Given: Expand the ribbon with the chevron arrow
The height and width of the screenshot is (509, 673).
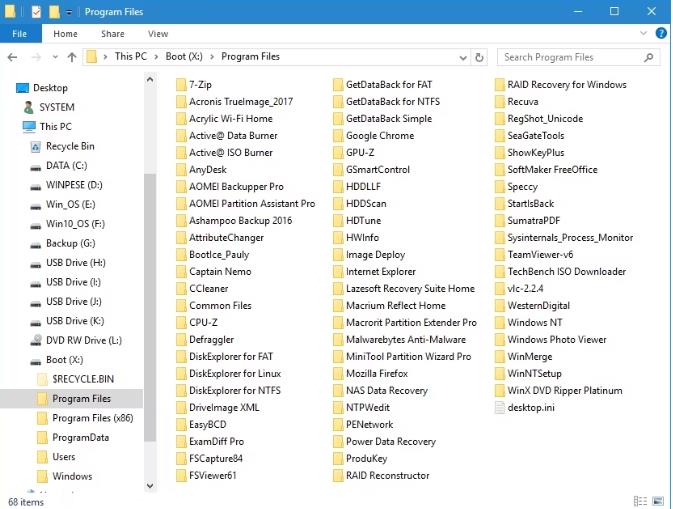Looking at the screenshot, I should pyautogui.click(x=644, y=33).
